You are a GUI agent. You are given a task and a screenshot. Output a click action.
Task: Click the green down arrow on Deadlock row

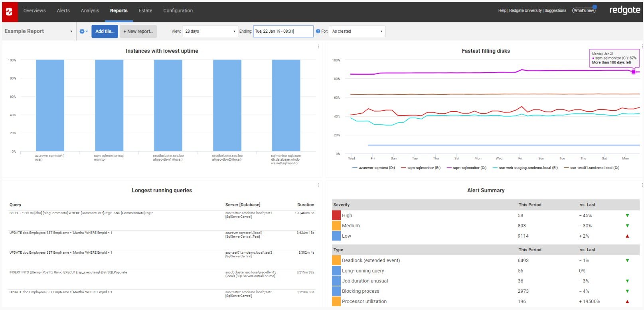tap(627, 260)
